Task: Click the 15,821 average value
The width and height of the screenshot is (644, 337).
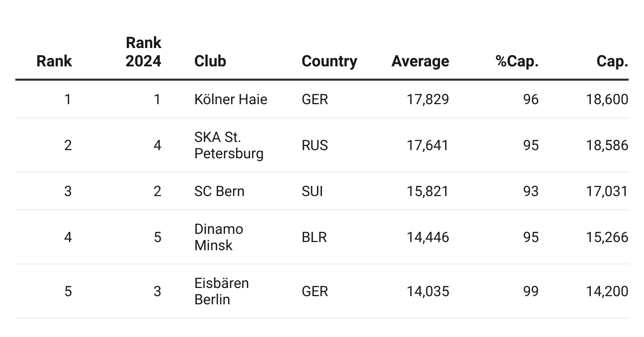Action: [x=428, y=191]
